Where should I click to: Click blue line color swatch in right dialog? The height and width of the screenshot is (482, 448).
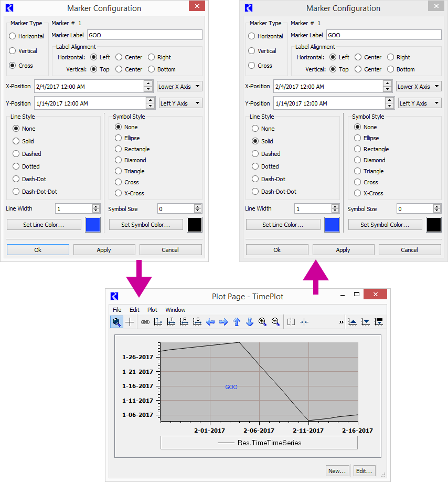tap(332, 225)
